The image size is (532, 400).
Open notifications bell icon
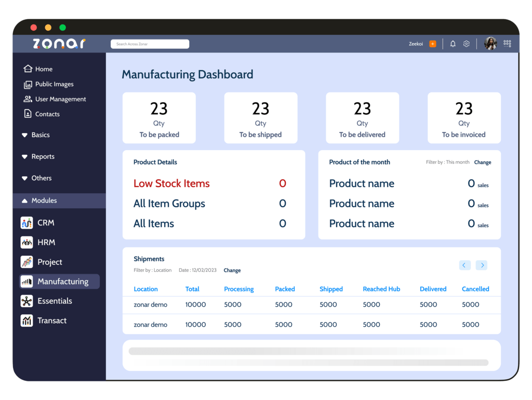pyautogui.click(x=453, y=44)
